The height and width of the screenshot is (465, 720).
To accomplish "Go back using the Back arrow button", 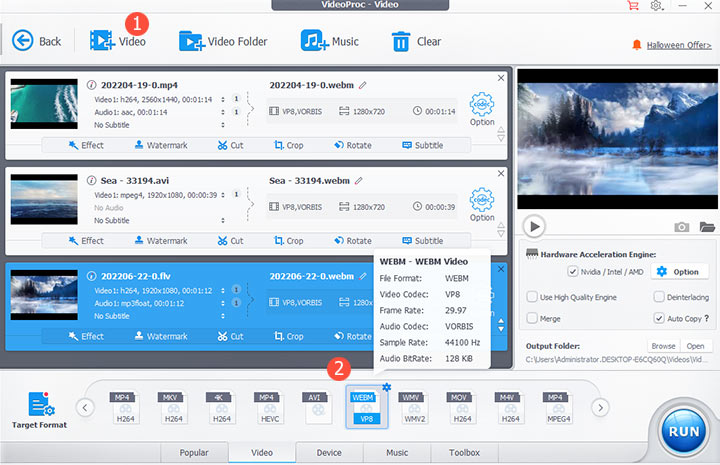I will [x=36, y=41].
